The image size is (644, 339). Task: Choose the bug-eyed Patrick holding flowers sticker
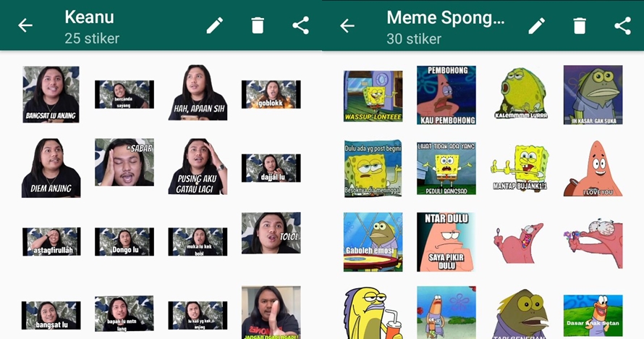[x=593, y=244]
